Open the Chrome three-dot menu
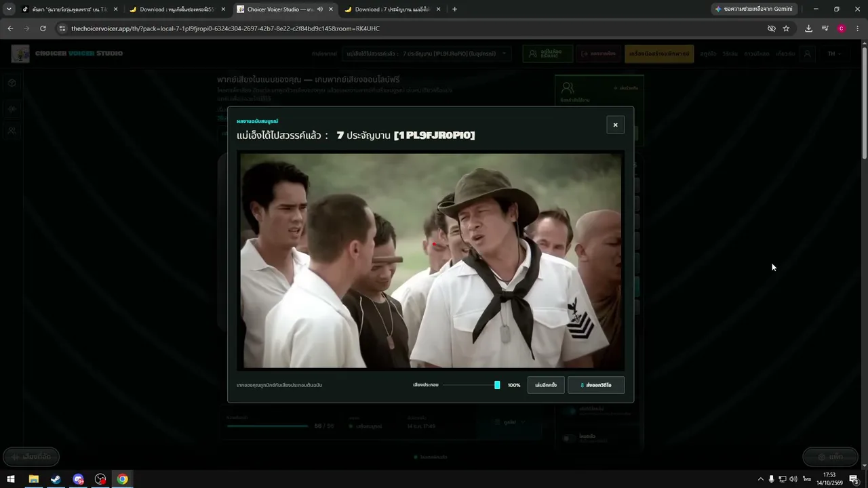Viewport: 868px width, 488px height. (858, 28)
